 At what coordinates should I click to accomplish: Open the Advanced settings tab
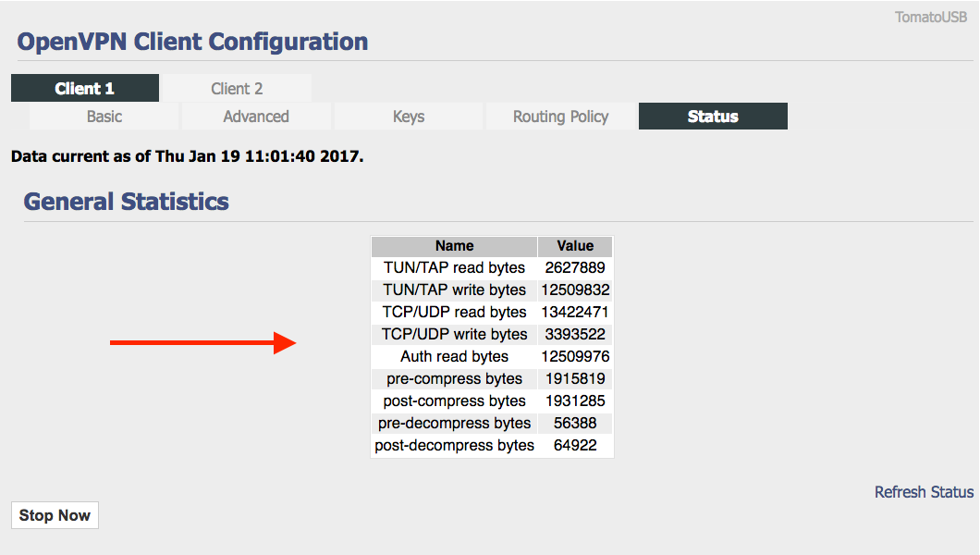tap(256, 117)
